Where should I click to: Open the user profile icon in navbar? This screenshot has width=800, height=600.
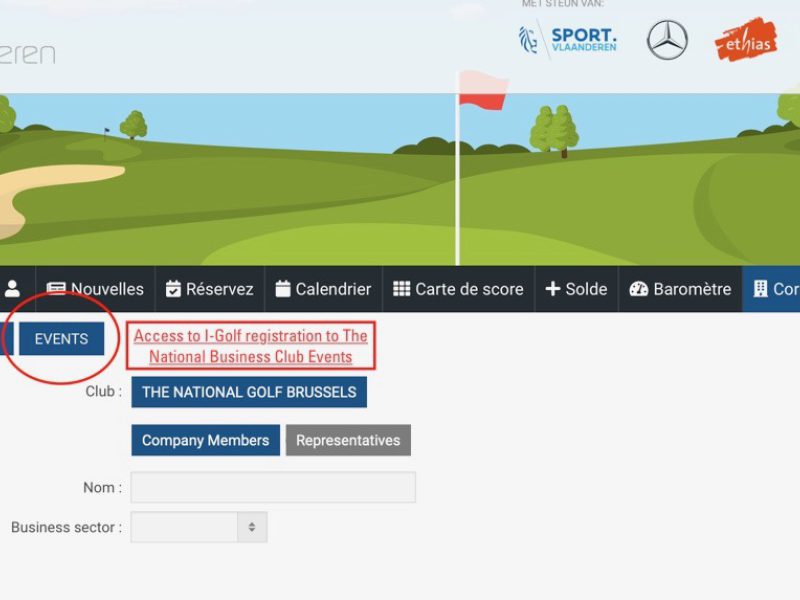12,289
